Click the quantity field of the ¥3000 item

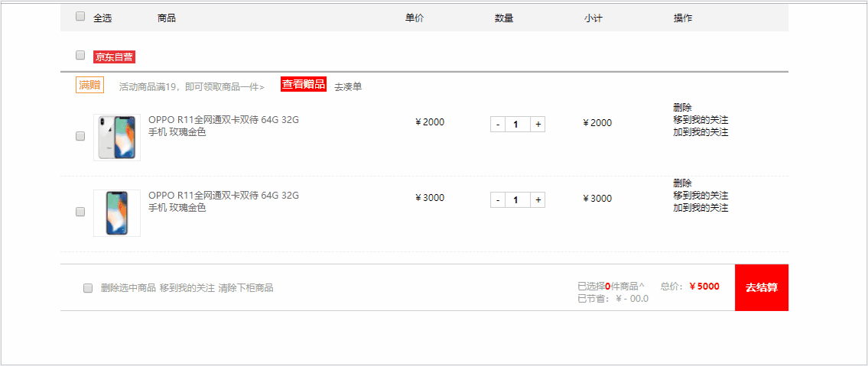point(518,200)
